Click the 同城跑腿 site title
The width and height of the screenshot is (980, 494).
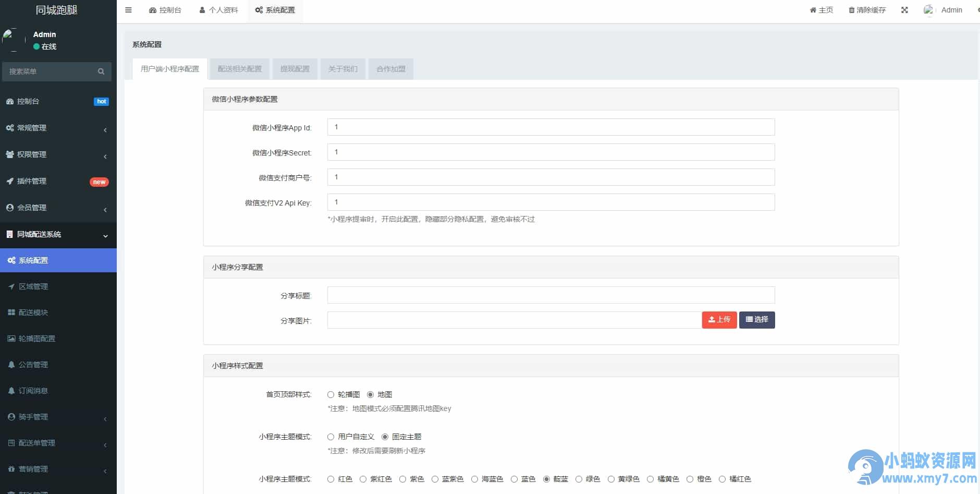click(x=56, y=10)
